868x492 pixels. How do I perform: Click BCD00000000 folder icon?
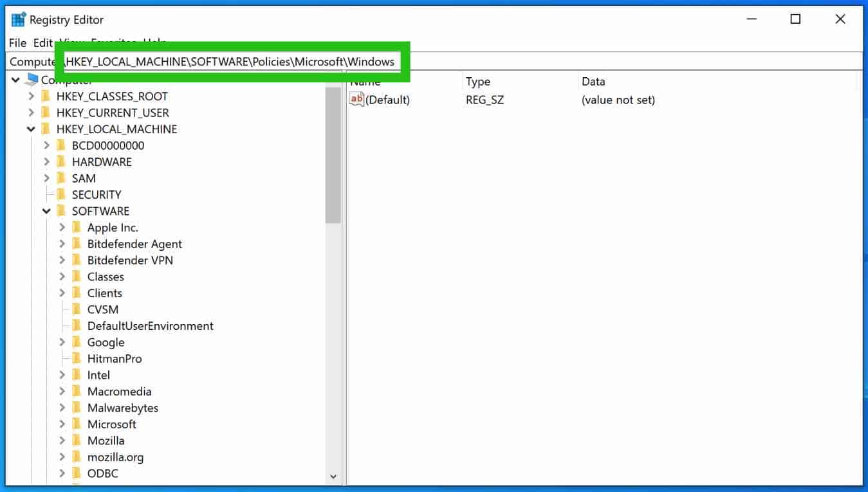tap(61, 145)
